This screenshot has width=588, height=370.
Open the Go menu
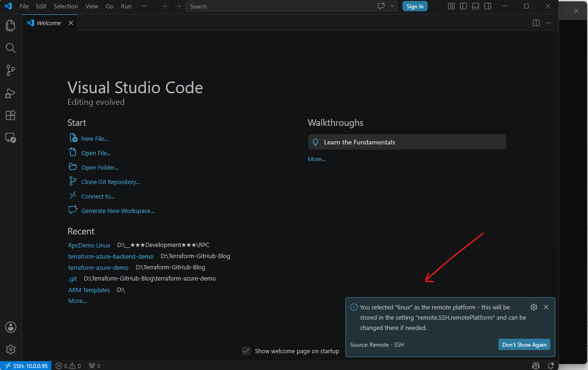click(110, 6)
